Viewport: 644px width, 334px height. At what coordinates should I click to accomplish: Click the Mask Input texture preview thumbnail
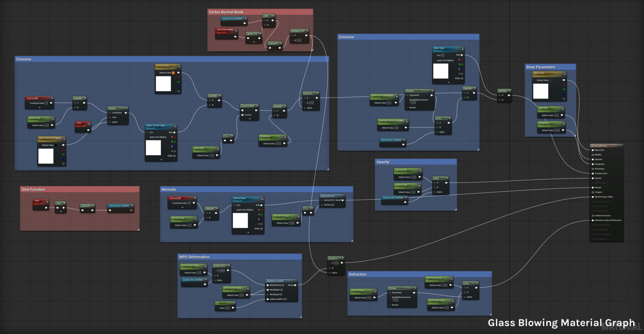pyautogui.click(x=441, y=71)
